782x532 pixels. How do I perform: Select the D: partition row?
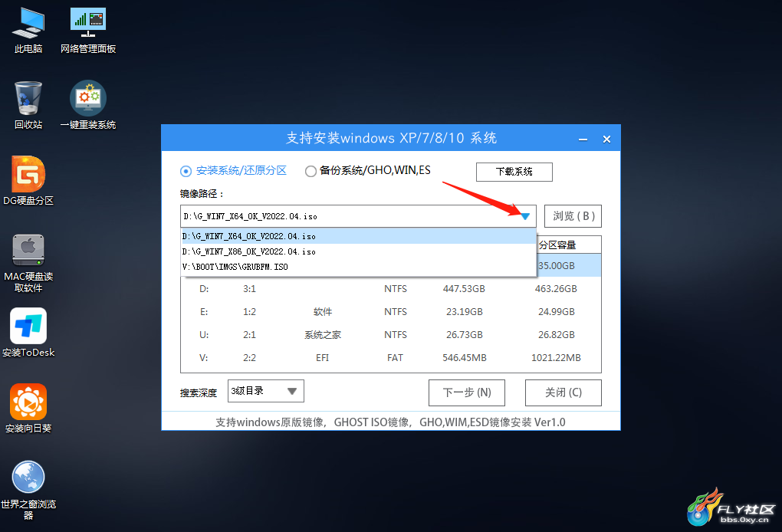tap(391, 289)
